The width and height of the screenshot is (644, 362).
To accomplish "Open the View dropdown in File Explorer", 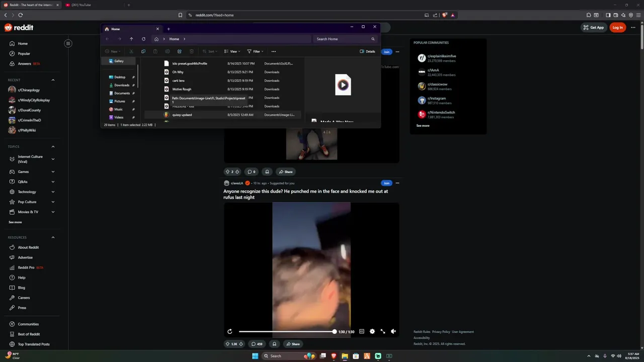I will pos(232,51).
